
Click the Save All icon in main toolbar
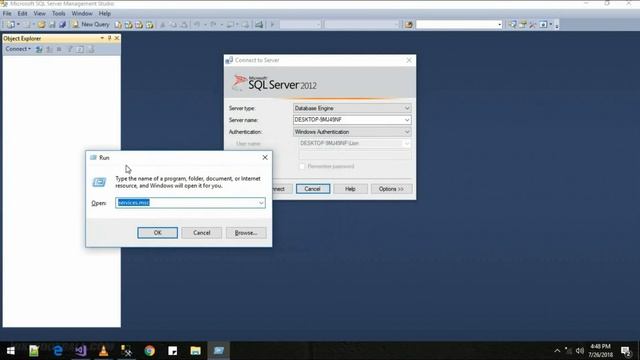62,24
